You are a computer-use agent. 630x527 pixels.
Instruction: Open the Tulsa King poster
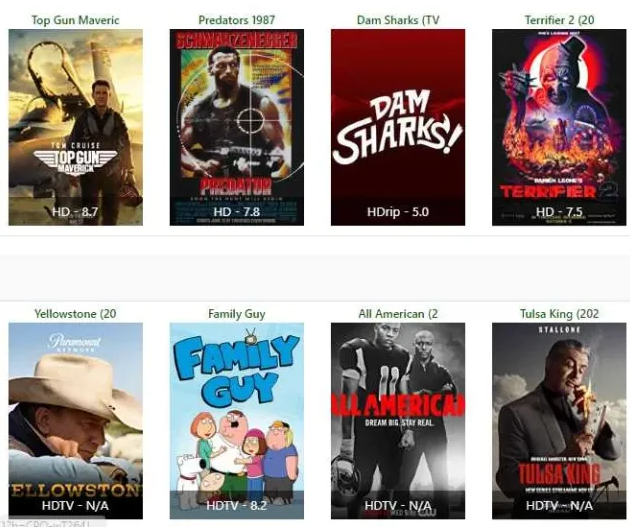pyautogui.click(x=559, y=421)
